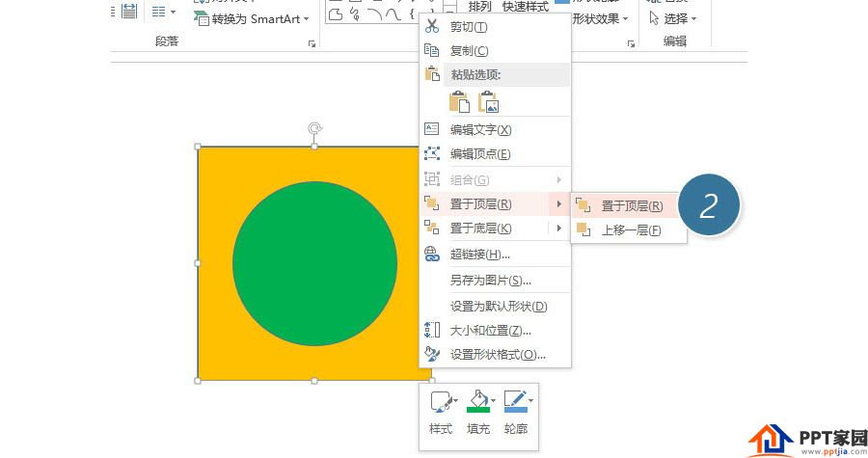Open the Select (选择) dropdown arrow
Screen dimensions: 868x458
tap(693, 19)
